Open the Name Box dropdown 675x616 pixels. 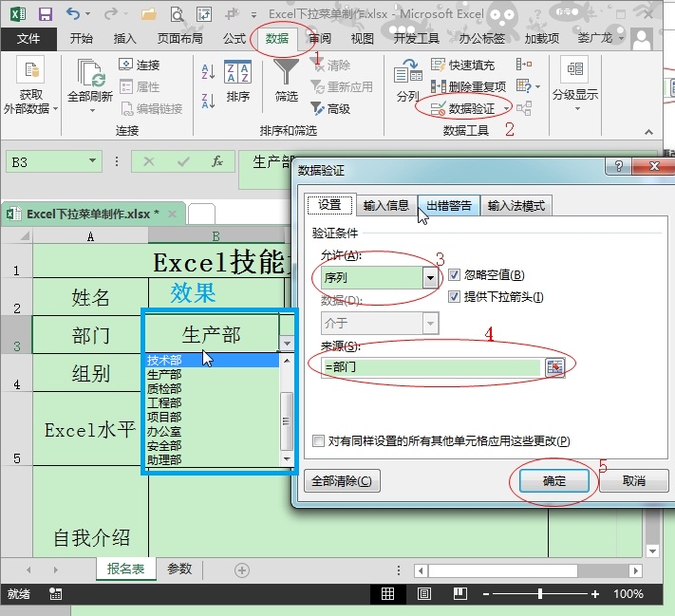(x=92, y=160)
